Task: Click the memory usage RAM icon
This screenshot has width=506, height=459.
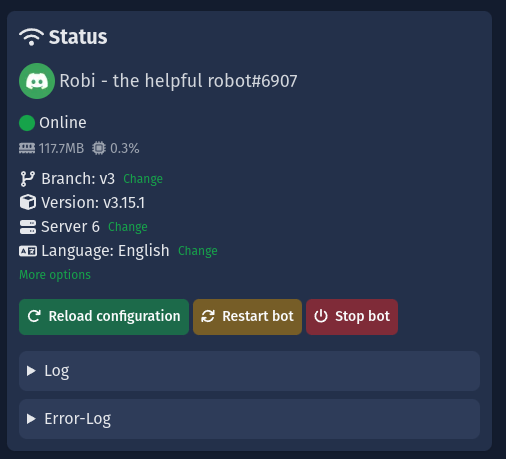Action: click(27, 148)
